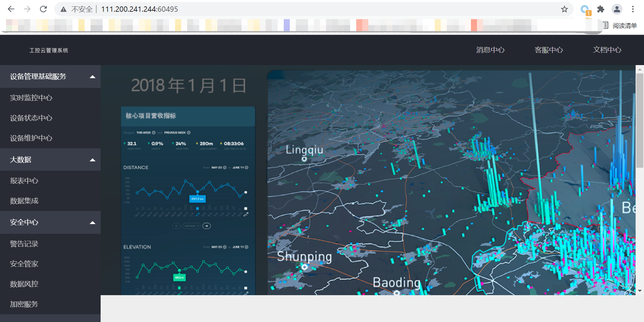Click the scrollbar up arrow

[x=640, y=69]
